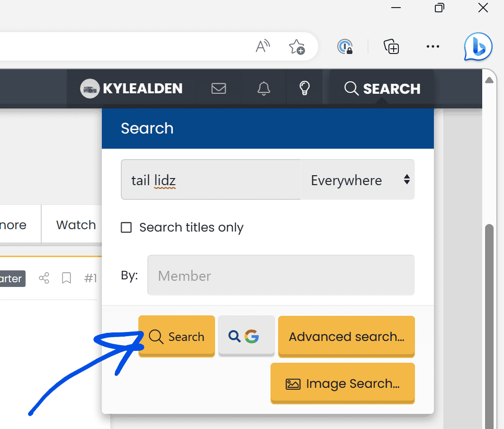Open browser Settings and more ellipsis
The image size is (504, 429).
pyautogui.click(x=432, y=46)
